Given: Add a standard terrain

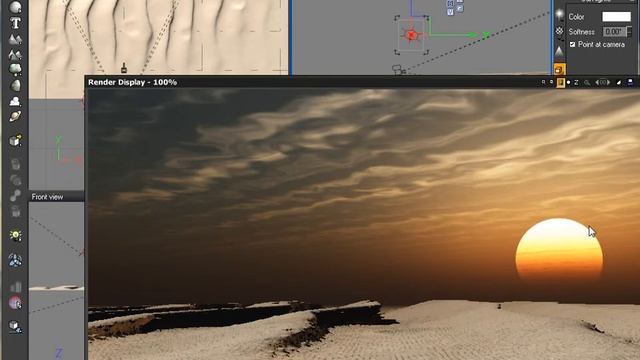Looking at the screenshot, I should click(x=15, y=39).
